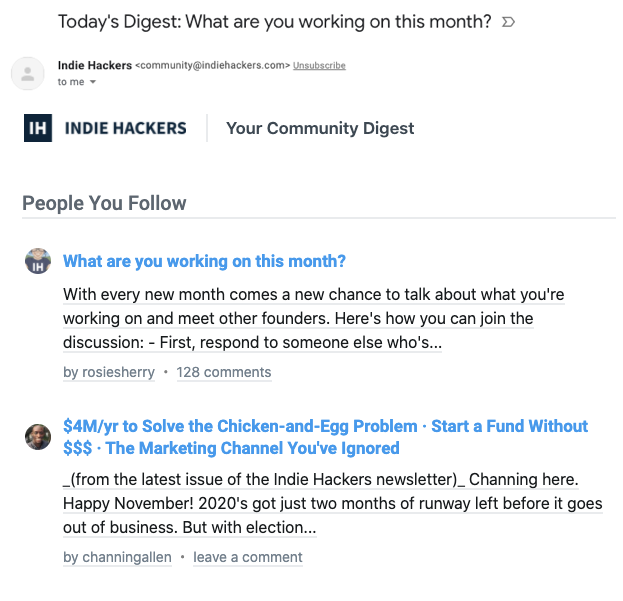Screen dimensions: 623x601
Task: Visit 'by rosiesherry' author link
Action: 109,372
